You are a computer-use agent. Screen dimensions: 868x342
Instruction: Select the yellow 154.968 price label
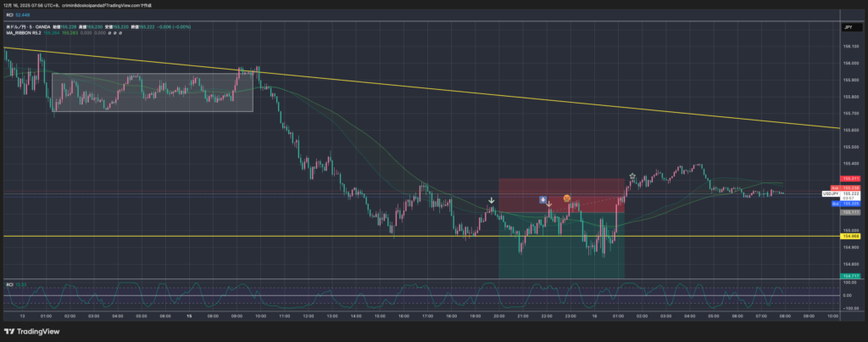click(x=849, y=236)
